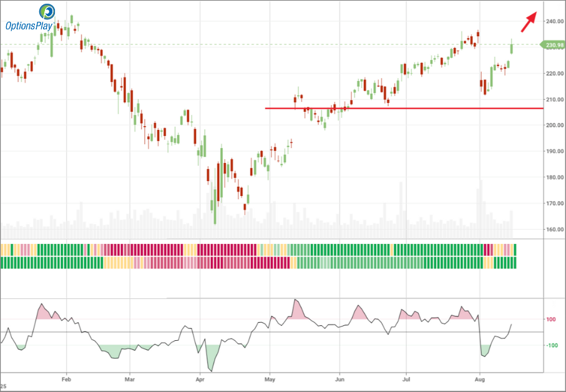Click the Feb date label

pos(66,380)
